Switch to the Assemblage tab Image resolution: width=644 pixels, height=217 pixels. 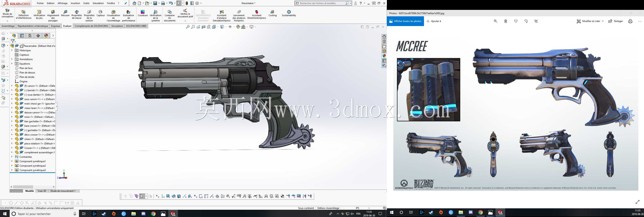pos(8,26)
